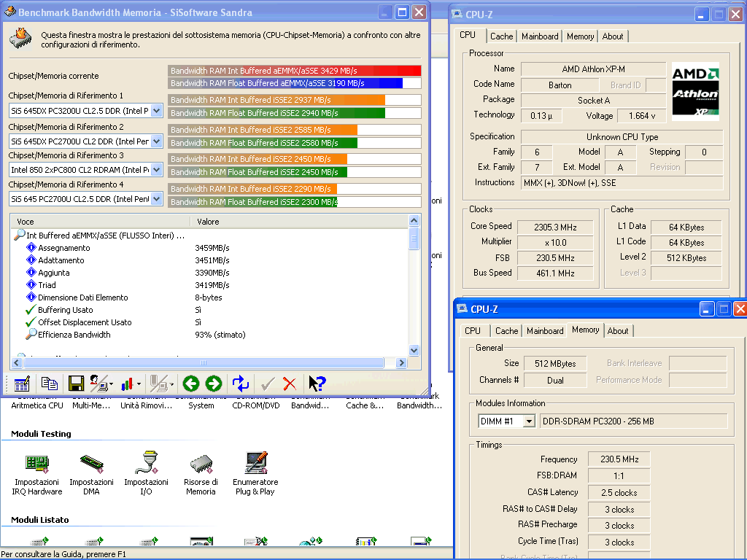Screen dimensions: 747x560
Task: Click the CAS# Latency value 2.5 clocks
Action: pos(619,493)
